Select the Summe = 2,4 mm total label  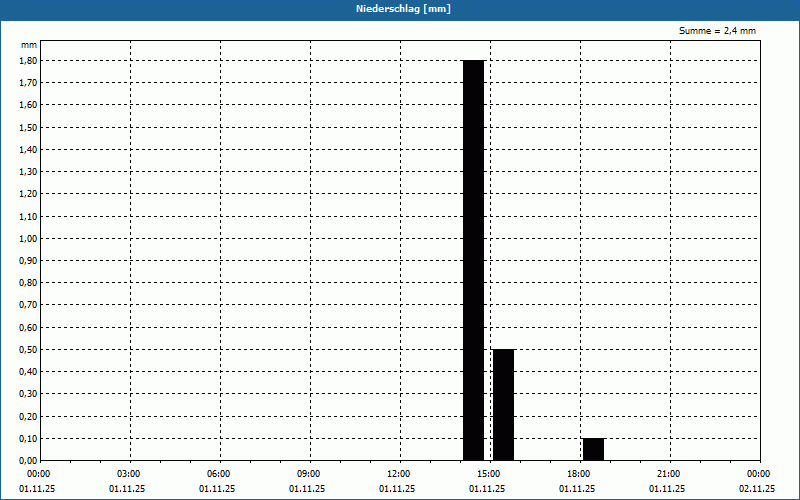tap(717, 31)
